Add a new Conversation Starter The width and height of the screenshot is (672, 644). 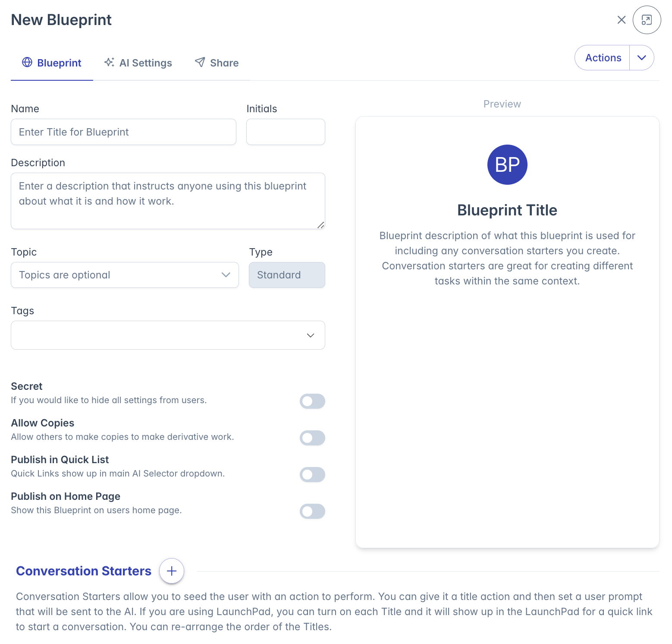172,571
